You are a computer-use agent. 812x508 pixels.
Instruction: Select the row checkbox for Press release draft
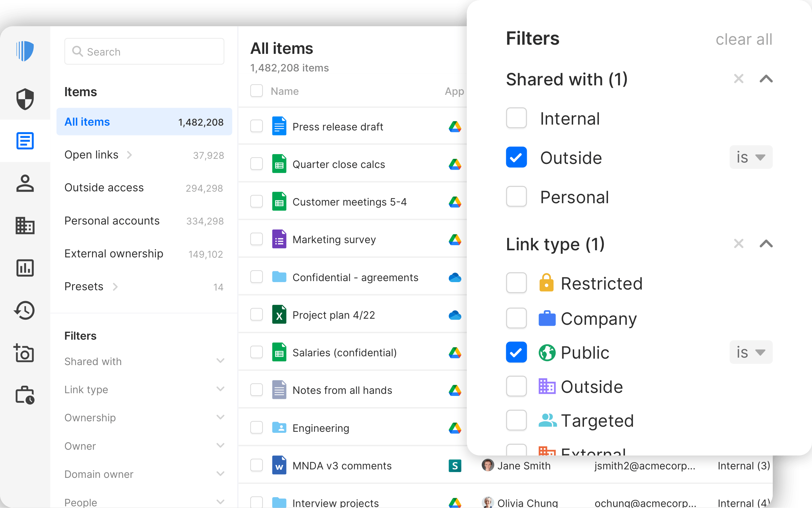point(256,126)
